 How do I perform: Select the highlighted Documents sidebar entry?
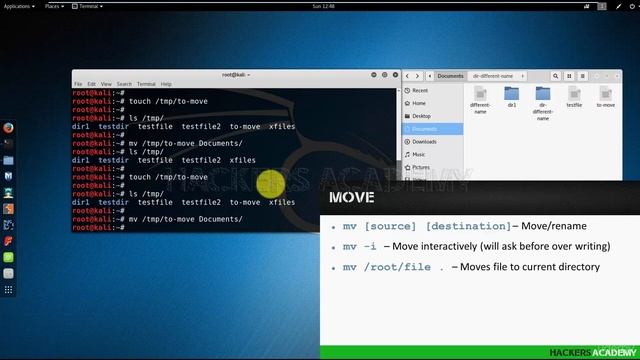(x=433, y=129)
